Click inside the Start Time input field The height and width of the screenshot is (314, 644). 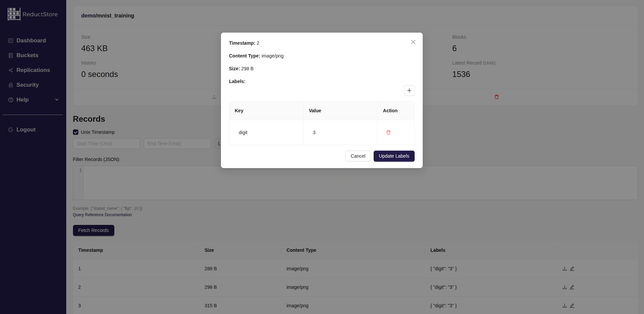pyautogui.click(x=106, y=144)
